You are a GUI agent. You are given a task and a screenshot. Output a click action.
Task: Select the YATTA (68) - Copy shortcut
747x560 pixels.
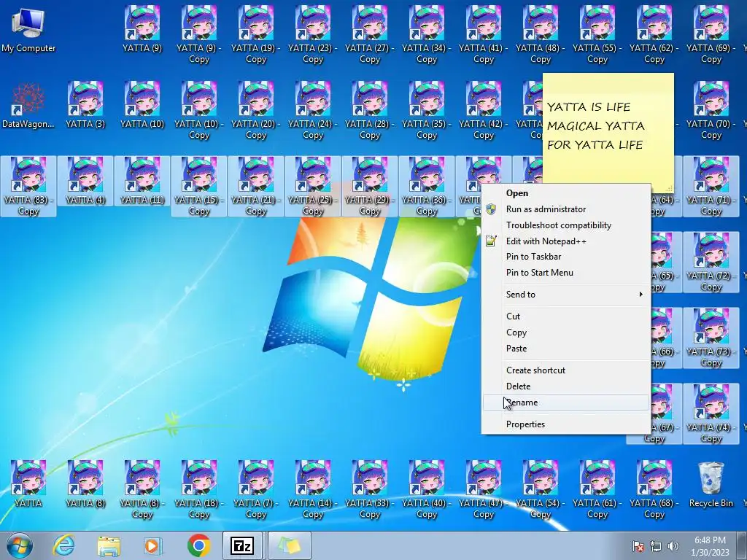pos(654,489)
